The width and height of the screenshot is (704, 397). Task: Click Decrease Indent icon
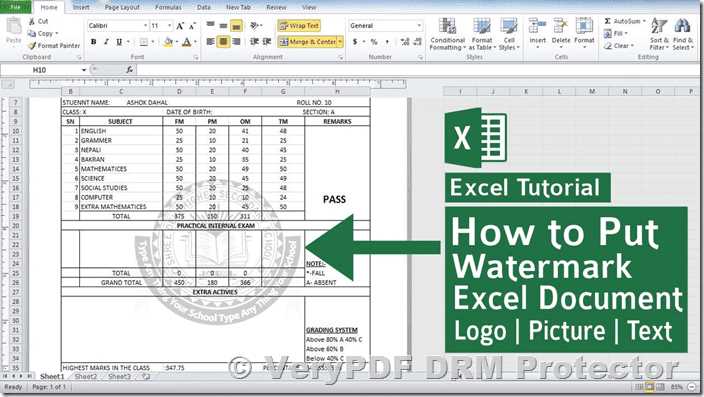pyautogui.click(x=254, y=42)
